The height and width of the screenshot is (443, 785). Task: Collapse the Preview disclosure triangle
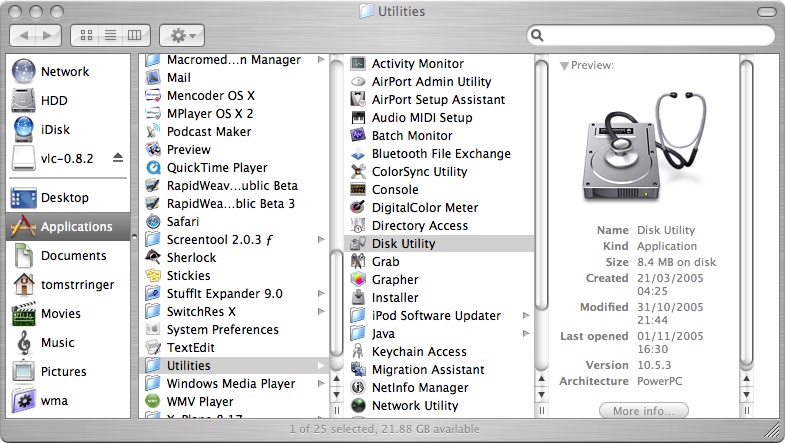point(564,66)
